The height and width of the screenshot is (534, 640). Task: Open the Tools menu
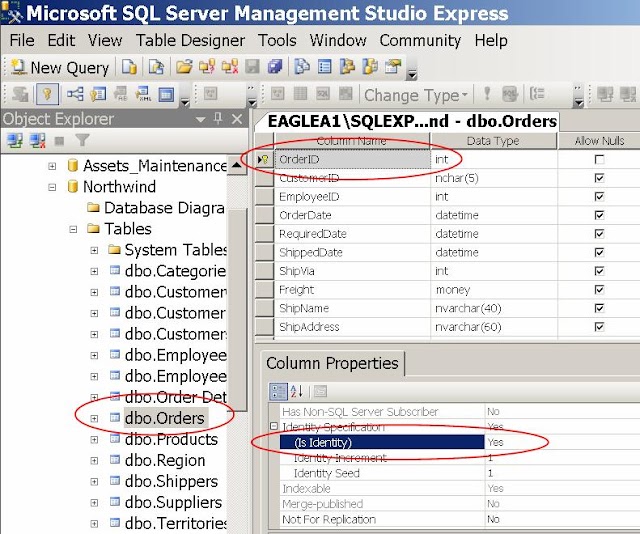(x=277, y=40)
